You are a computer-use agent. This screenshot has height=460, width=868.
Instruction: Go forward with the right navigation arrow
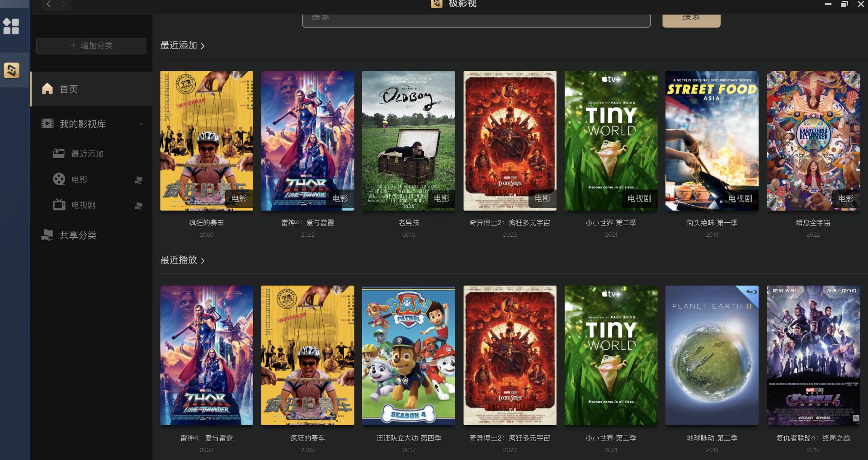(64, 5)
